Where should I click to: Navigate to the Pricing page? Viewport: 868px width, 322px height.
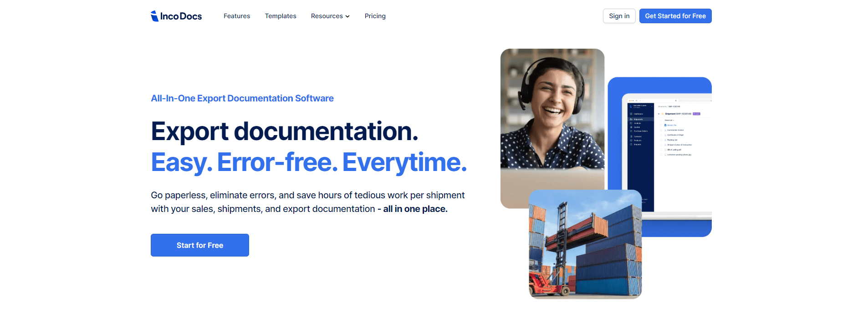click(375, 16)
